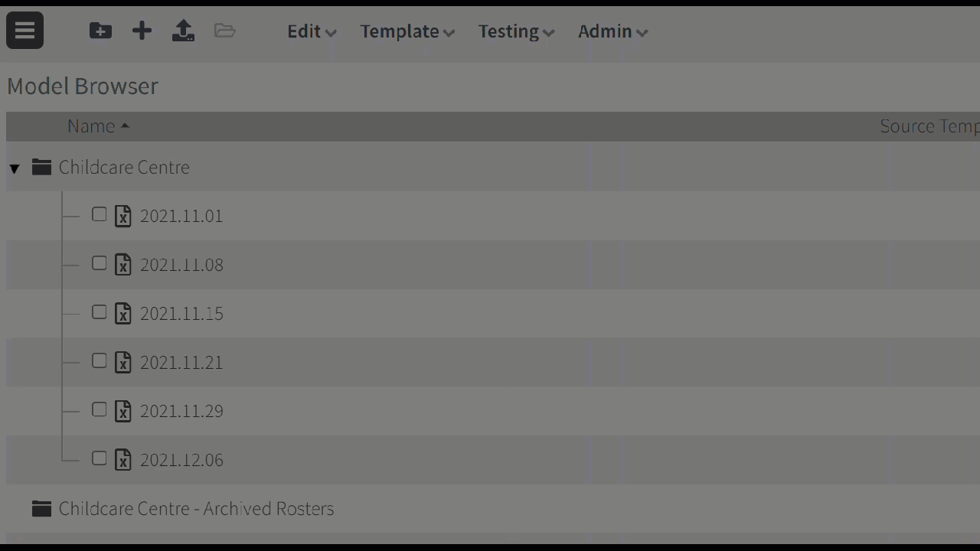Open the Admin menu
The image size is (980, 551).
612,31
